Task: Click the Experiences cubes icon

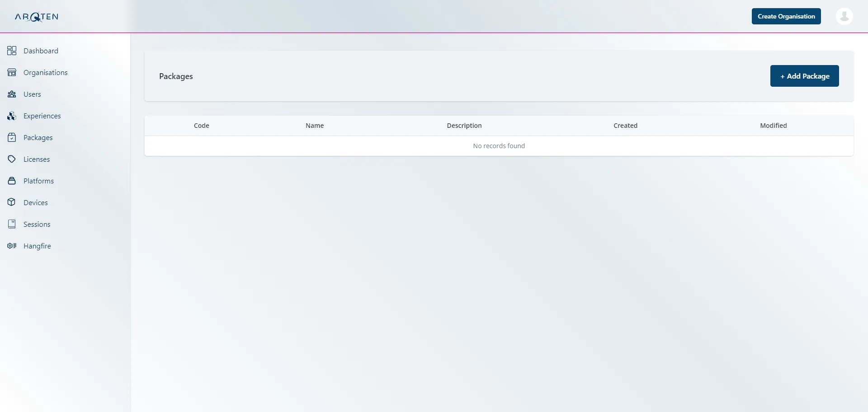Action: pyautogui.click(x=12, y=116)
